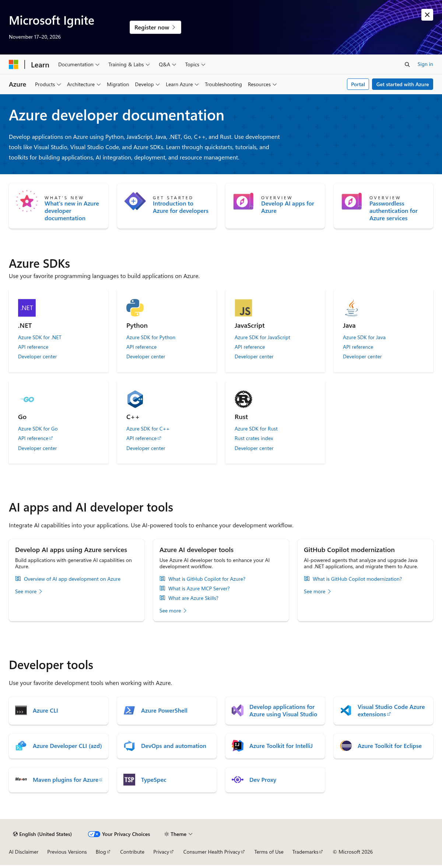Click the TypeSpec TSP icon
Screen dimensions: 442x868
point(129,780)
